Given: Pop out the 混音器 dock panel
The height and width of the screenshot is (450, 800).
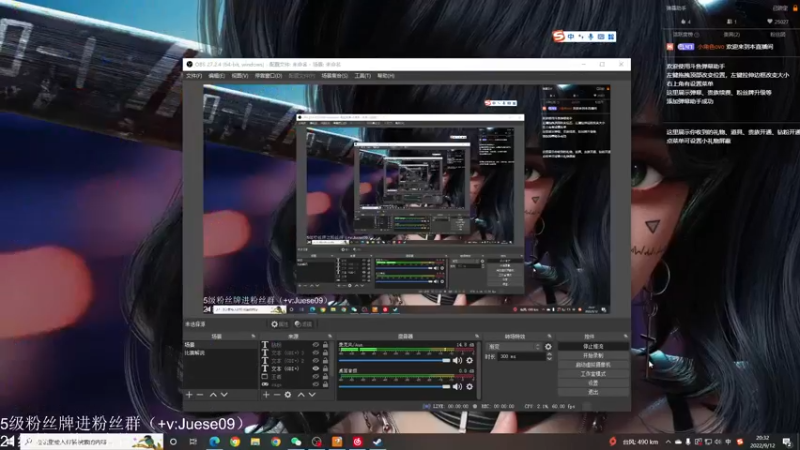Looking at the screenshot, I should click(x=477, y=336).
